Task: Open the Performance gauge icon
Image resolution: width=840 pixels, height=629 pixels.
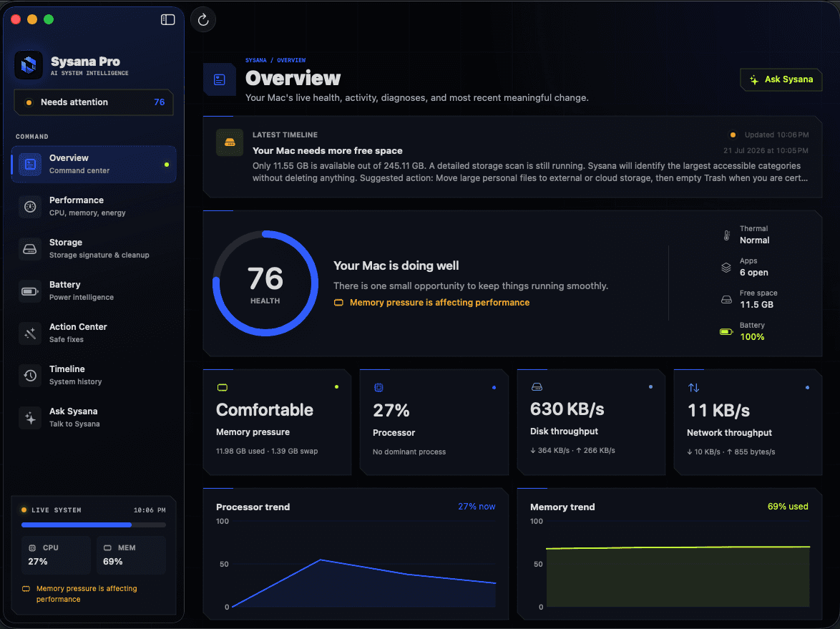Action: point(30,206)
